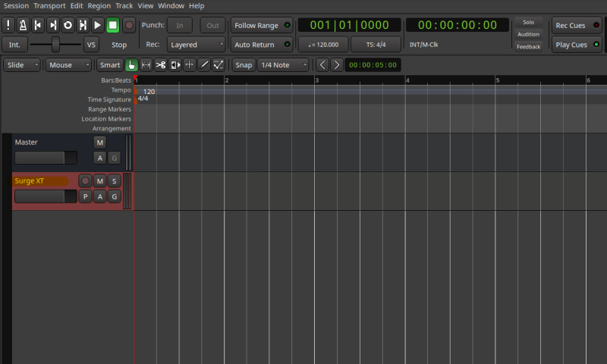Toggle Follow Range
Image resolution: width=607 pixels, height=364 pixels.
262,25
